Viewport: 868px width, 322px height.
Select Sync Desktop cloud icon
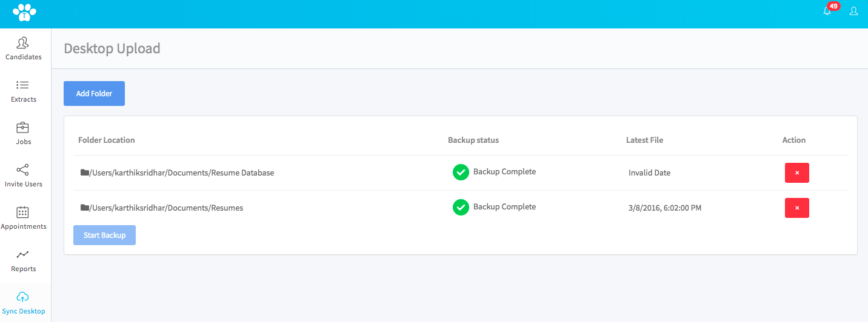point(23,297)
